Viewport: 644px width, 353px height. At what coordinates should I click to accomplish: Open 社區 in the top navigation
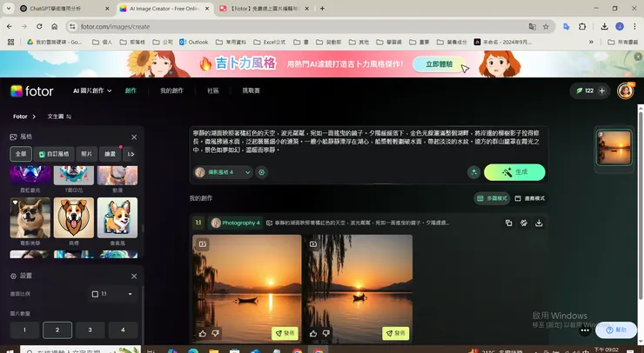tap(212, 90)
